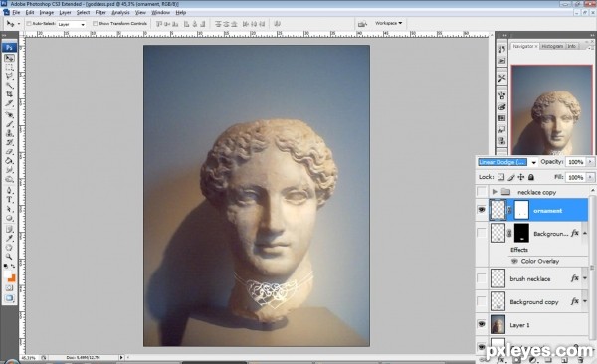Show the masked Background layer via visibility box
The image size is (597, 364).
(x=482, y=233)
